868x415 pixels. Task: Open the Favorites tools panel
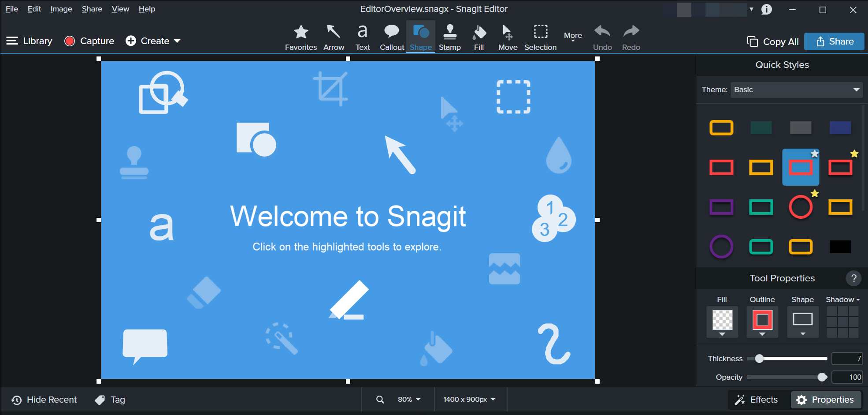pos(301,37)
